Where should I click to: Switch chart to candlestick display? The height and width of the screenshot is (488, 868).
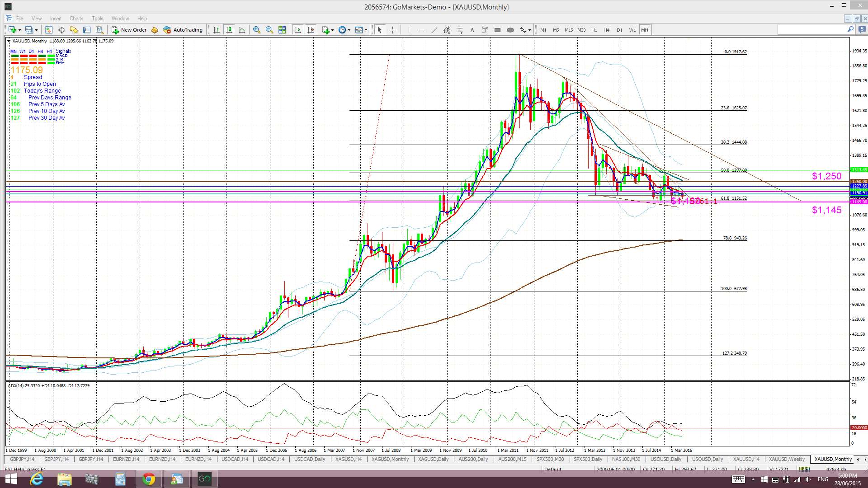coord(229,30)
